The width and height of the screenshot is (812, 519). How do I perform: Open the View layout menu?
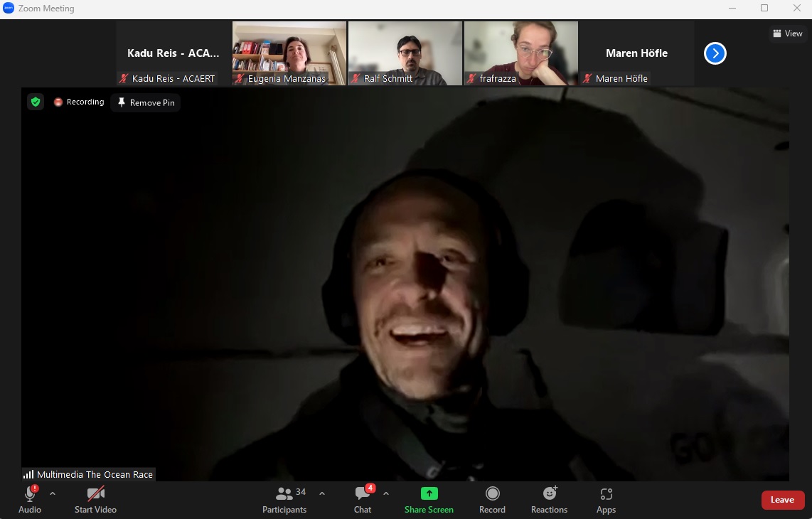pos(788,33)
